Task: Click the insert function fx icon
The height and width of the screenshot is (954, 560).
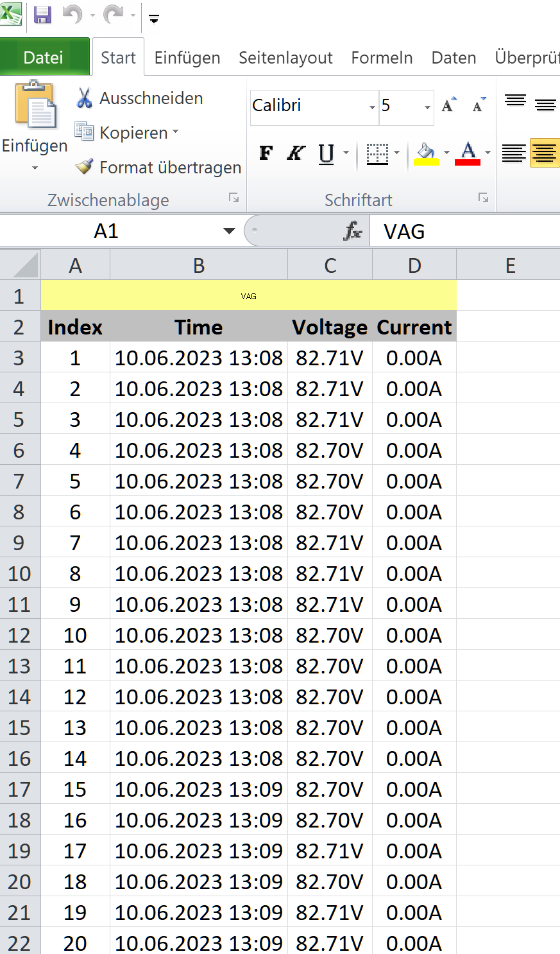Action: pos(352,231)
